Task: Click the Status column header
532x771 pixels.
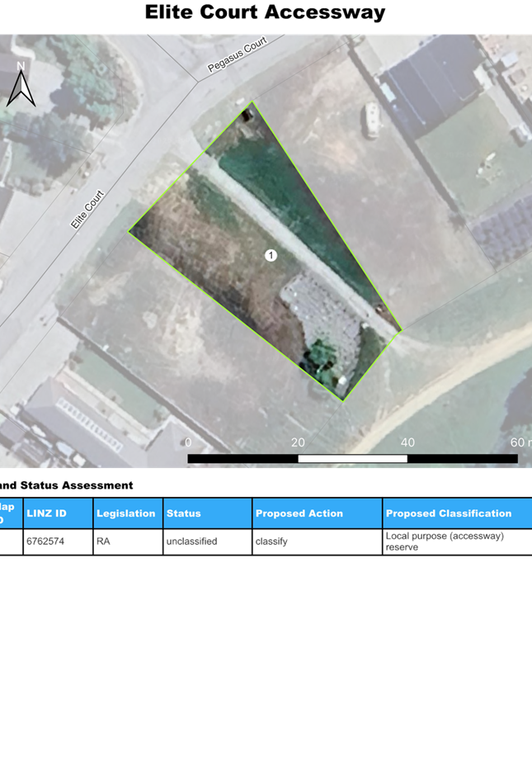Action: [207, 513]
